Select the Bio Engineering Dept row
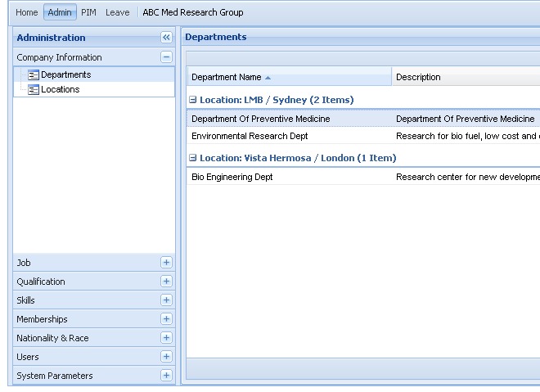This screenshot has width=540, height=392. pyautogui.click(x=232, y=177)
